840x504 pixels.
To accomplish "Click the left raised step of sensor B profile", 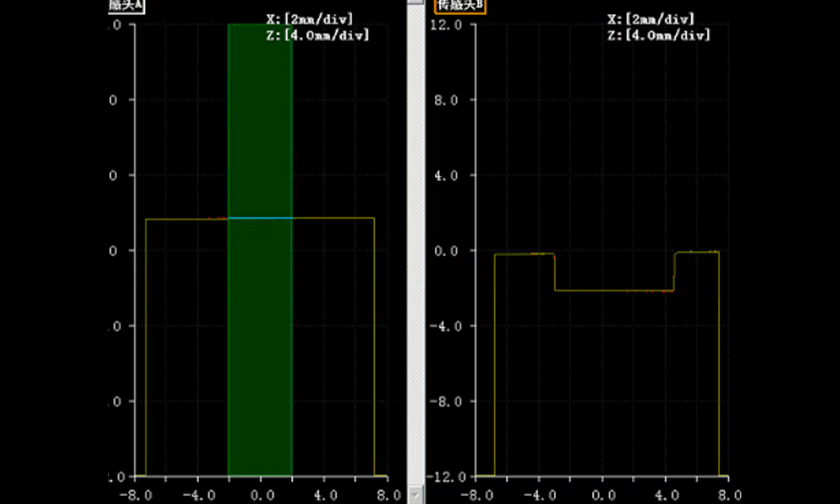I will click(x=524, y=254).
